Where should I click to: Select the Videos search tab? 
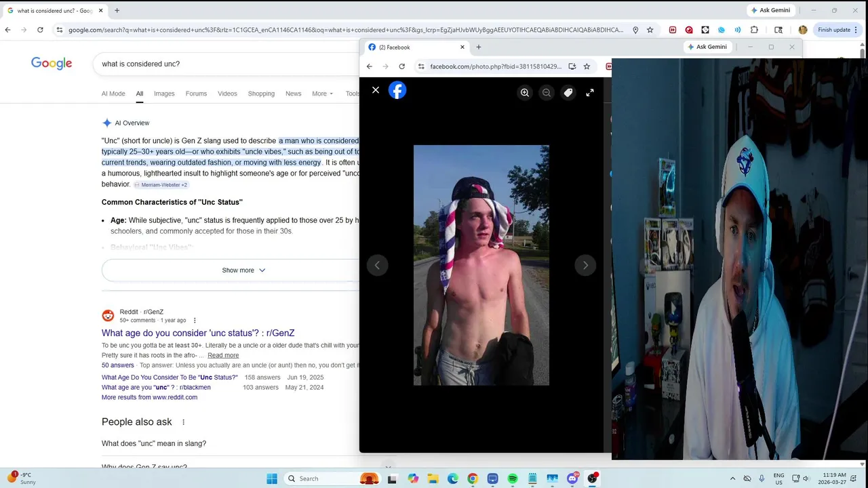(x=227, y=94)
